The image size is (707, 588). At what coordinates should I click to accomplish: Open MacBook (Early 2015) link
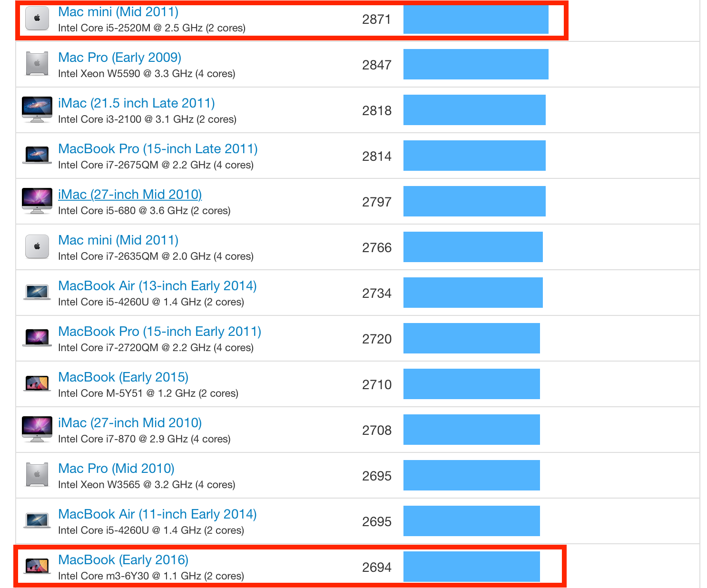pyautogui.click(x=123, y=377)
